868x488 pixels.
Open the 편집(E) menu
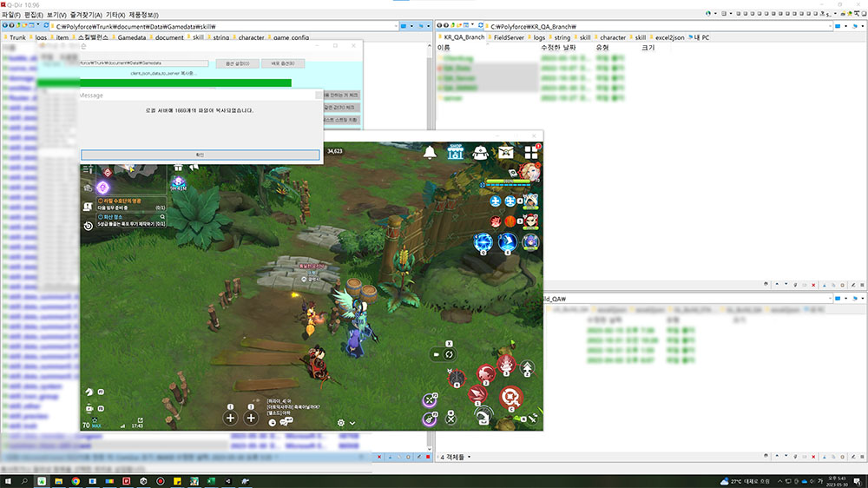(x=33, y=15)
